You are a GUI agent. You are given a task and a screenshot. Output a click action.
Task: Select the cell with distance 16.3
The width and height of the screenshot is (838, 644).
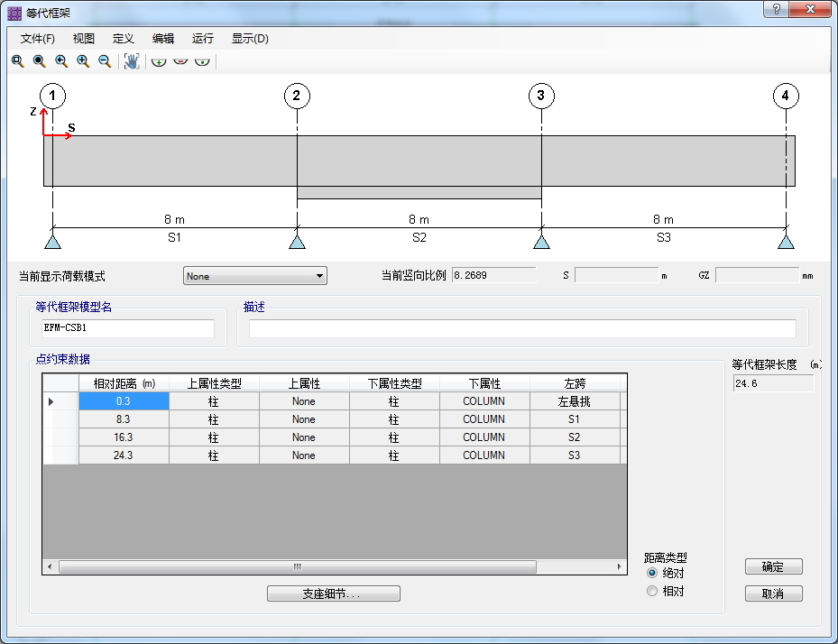tap(124, 437)
